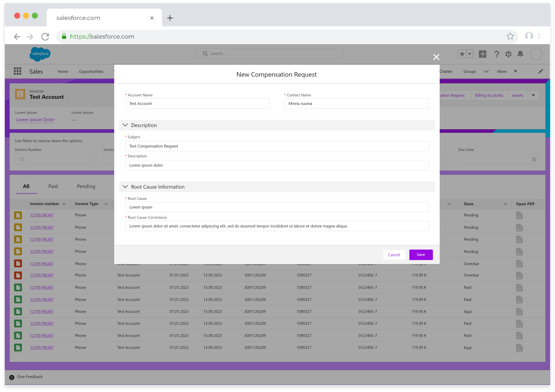Viewport: 555px width, 392px height.
Task: Click the Subject input field
Action: (x=277, y=146)
